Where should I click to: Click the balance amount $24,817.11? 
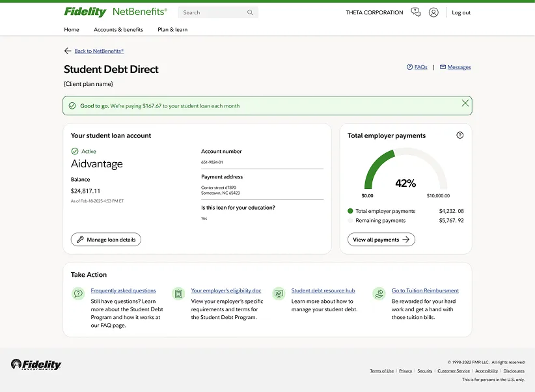point(85,191)
